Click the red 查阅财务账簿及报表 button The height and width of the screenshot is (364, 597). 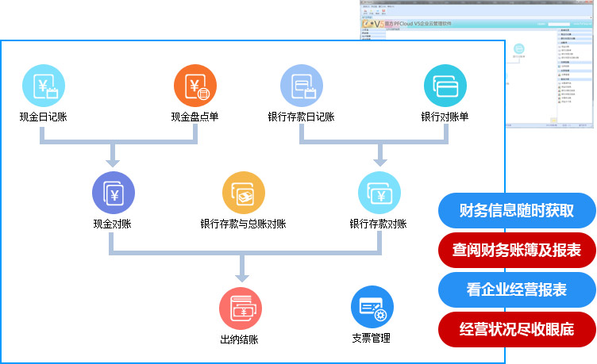click(x=517, y=250)
